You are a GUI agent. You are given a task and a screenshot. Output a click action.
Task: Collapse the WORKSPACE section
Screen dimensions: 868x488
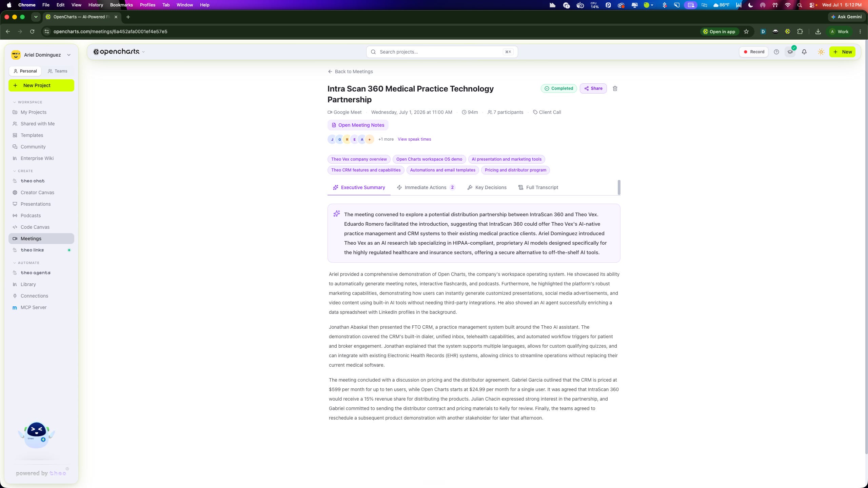pos(27,102)
